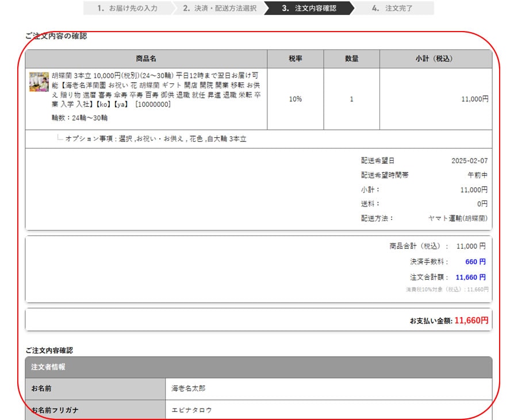Click the 注文者情報 section header
The image size is (510, 420).
(x=48, y=367)
